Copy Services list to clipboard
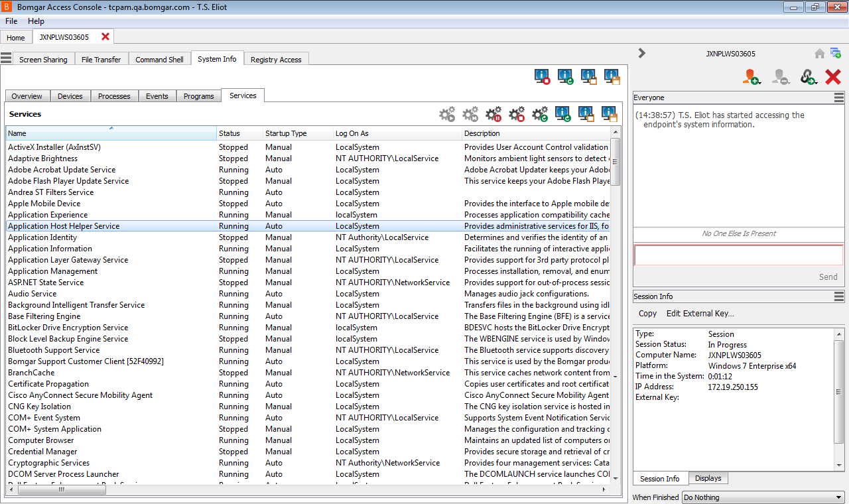Image resolution: width=849 pixels, height=504 pixels. pyautogui.click(x=586, y=114)
